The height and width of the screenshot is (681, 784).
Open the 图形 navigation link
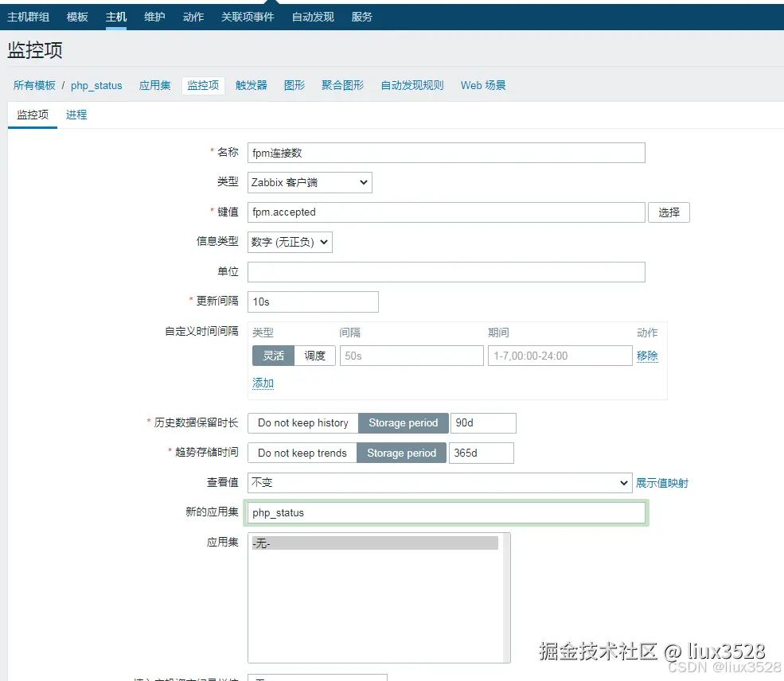[x=294, y=85]
